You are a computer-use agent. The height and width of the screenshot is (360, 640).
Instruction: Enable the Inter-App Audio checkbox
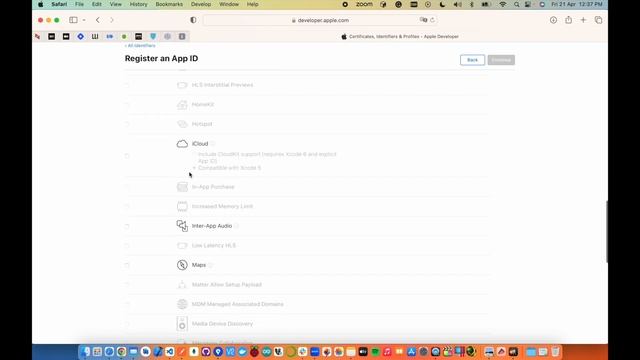click(127, 226)
